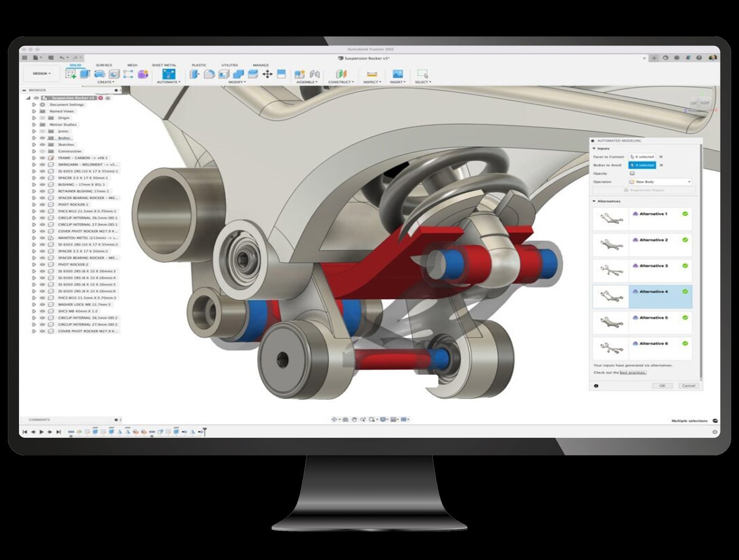Expand the SWINGARM - WELDMENT tree item

(34, 165)
